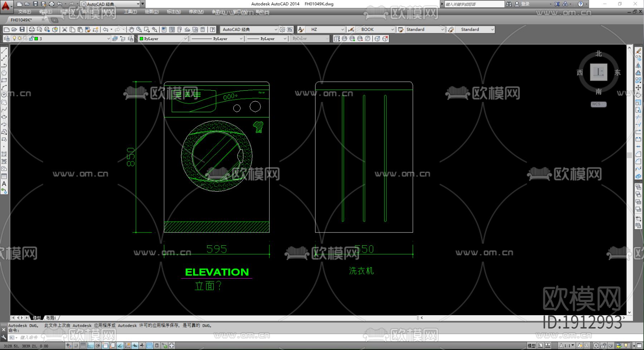This screenshot has height=350, width=644.
Task: Click the 东 east label on ViewCube
Action: 618,73
